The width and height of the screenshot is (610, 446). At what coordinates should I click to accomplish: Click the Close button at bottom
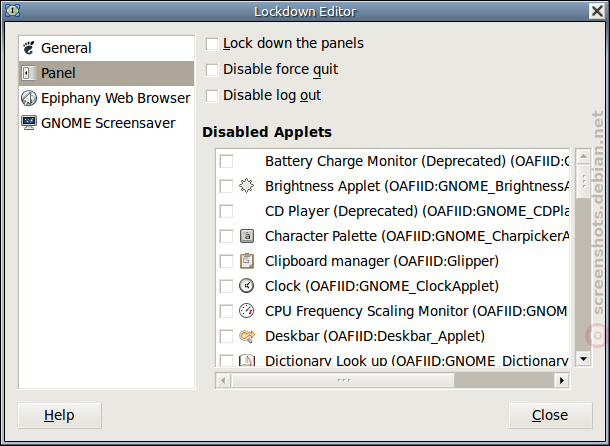click(x=550, y=416)
